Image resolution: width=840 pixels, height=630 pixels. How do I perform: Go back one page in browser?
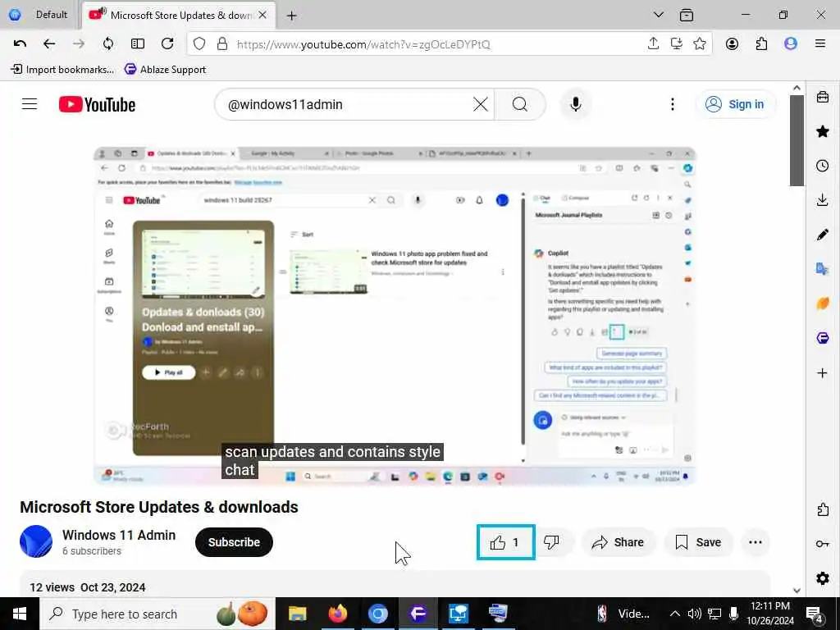click(49, 44)
